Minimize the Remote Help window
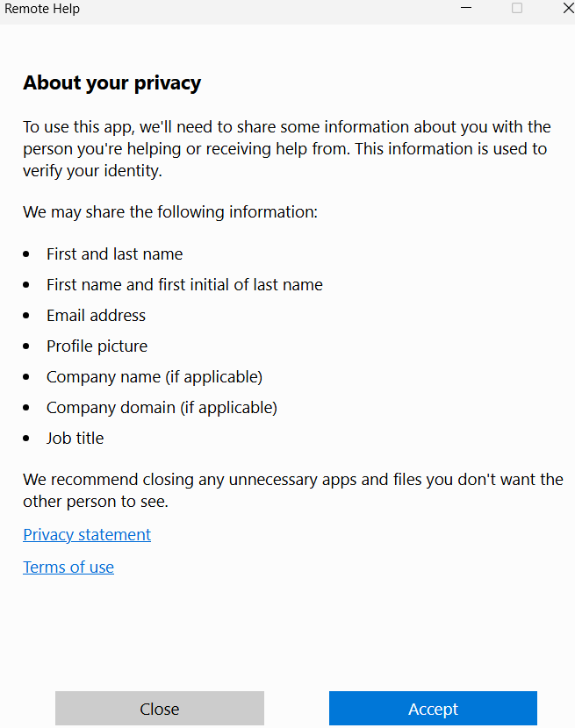The image size is (575, 728). [466, 8]
